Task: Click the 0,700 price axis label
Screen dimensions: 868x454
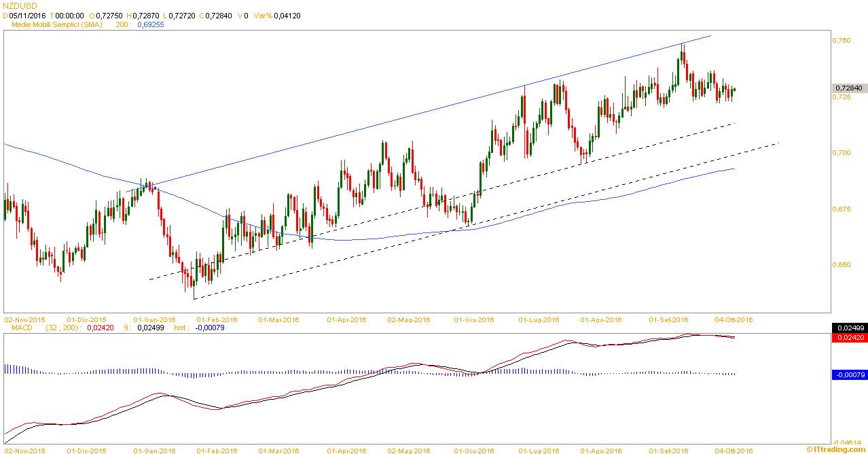Action: pos(842,153)
